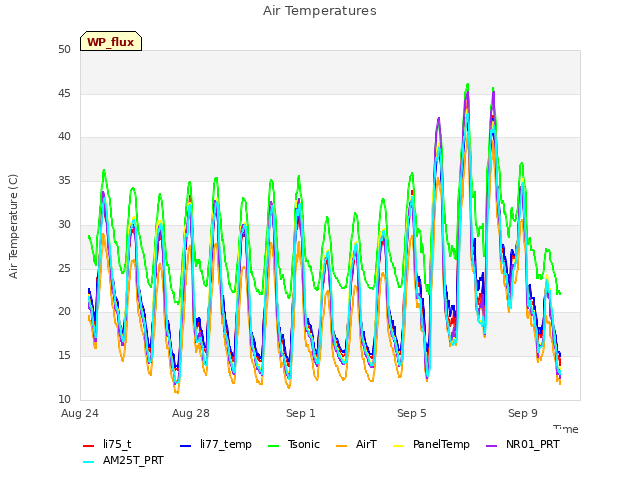640x480 pixels.
Task: Click the 30 y-axis tick label
Action: pyautogui.click(x=64, y=224)
